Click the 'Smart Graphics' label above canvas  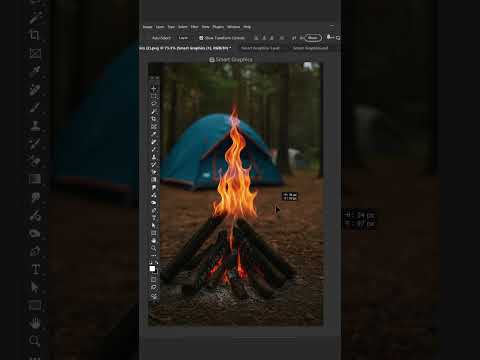click(234, 60)
